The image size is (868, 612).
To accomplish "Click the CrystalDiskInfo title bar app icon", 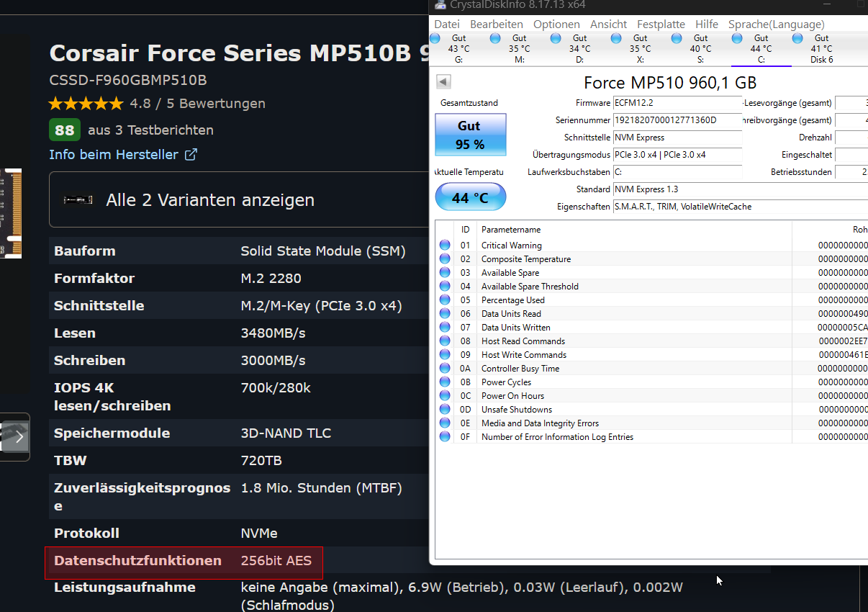I will click(440, 4).
